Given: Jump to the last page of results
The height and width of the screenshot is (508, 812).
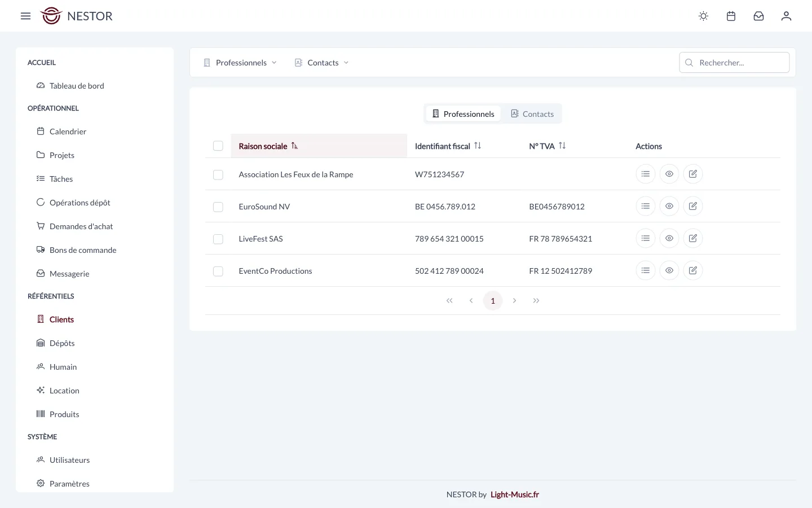Looking at the screenshot, I should (536, 301).
